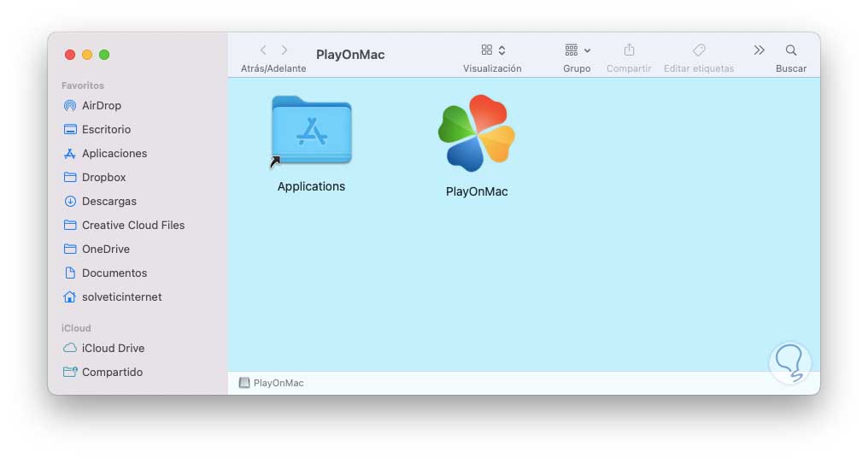868x458 pixels.
Task: Close the Finder window with red button
Action: coord(70,55)
